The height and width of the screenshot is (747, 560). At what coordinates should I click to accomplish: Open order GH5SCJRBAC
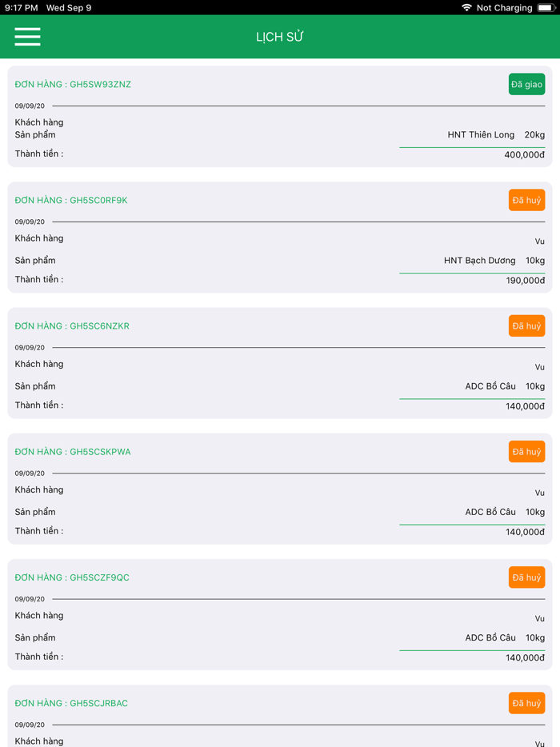(x=71, y=704)
